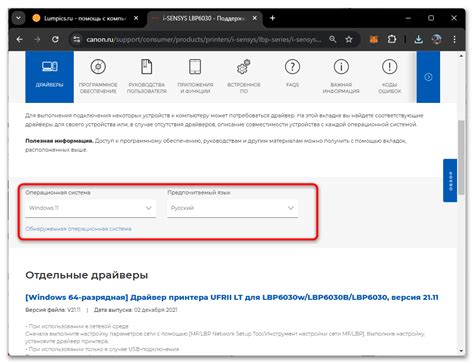Close the Lumpics.ru tab
The image size is (474, 364).
click(x=136, y=18)
